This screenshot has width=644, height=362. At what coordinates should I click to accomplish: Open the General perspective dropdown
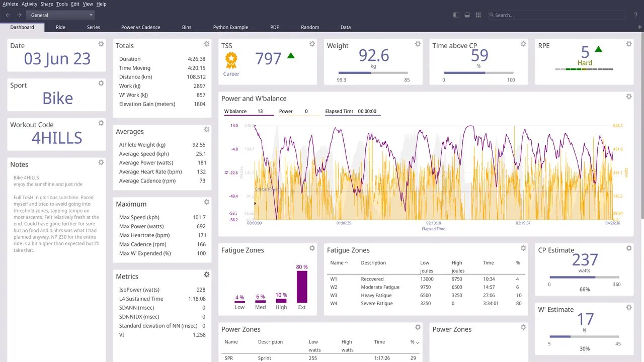(x=60, y=15)
